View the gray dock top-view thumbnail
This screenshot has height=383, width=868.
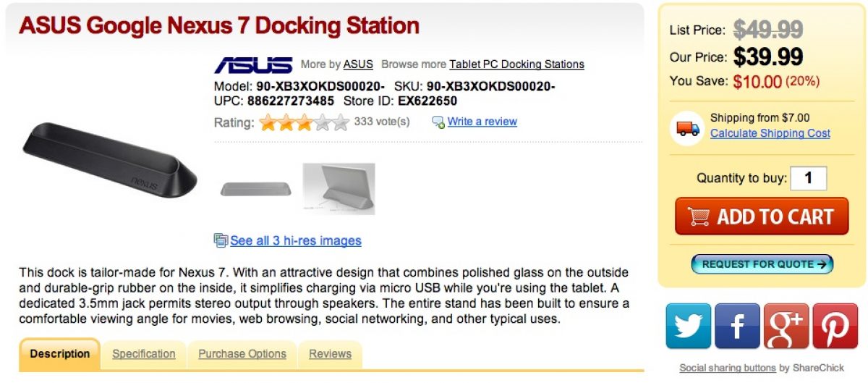(x=256, y=188)
